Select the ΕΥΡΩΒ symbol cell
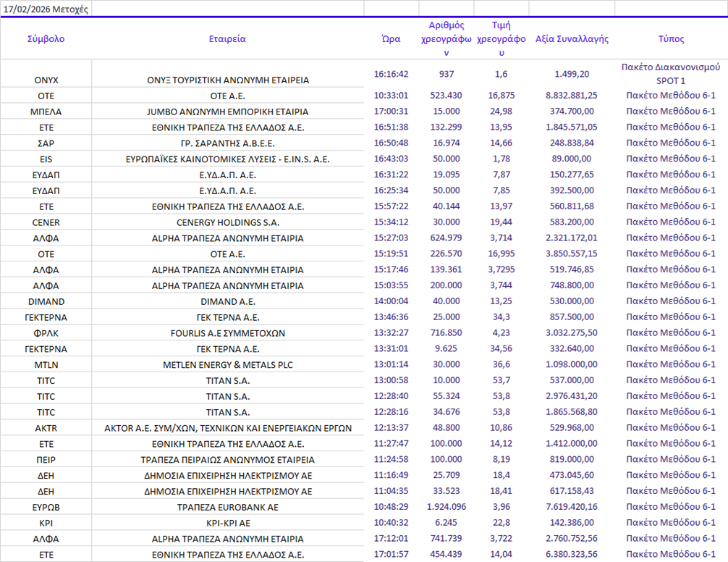 point(46,507)
